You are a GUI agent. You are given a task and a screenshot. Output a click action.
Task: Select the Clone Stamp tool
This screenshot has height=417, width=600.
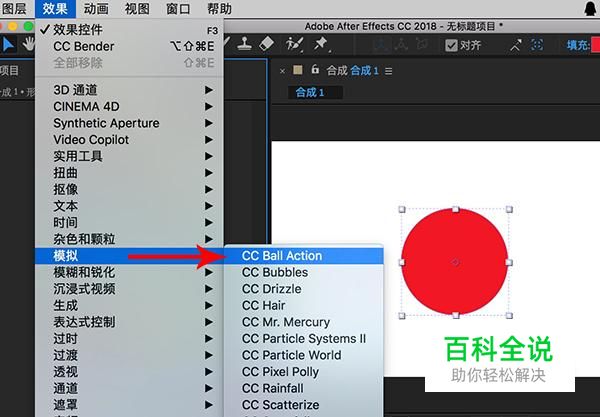pos(244,44)
